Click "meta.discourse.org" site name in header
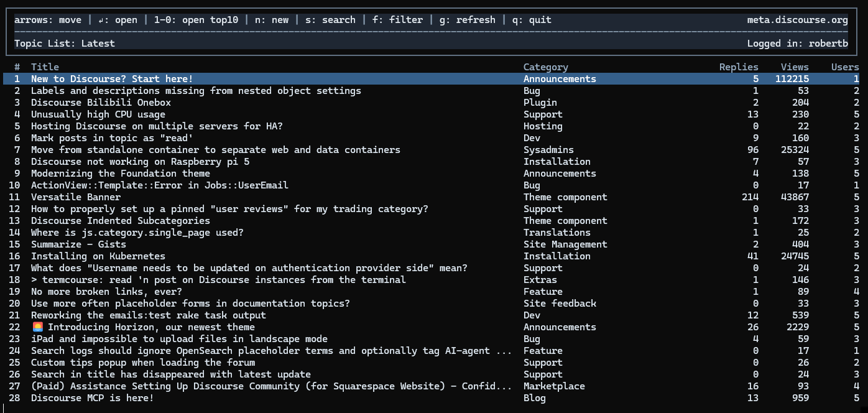Viewport: 868px width, 413px height. tap(798, 20)
